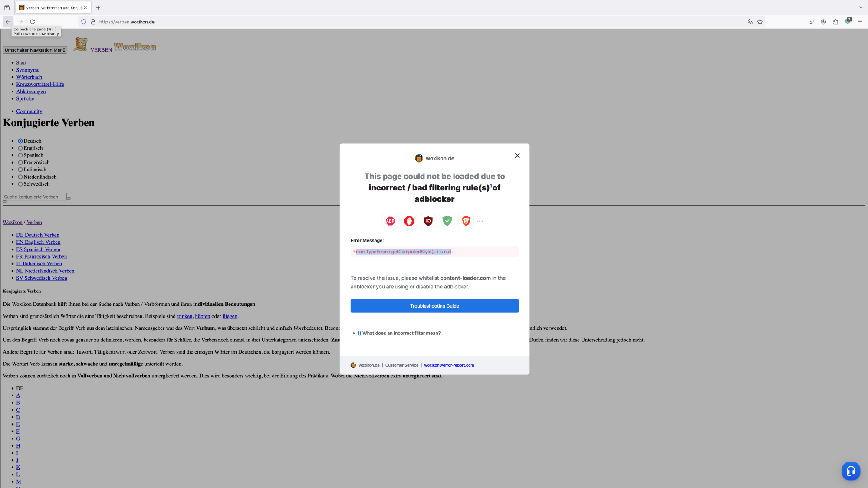
Task: Select the Schwedisch radio button
Action: [x=20, y=184]
